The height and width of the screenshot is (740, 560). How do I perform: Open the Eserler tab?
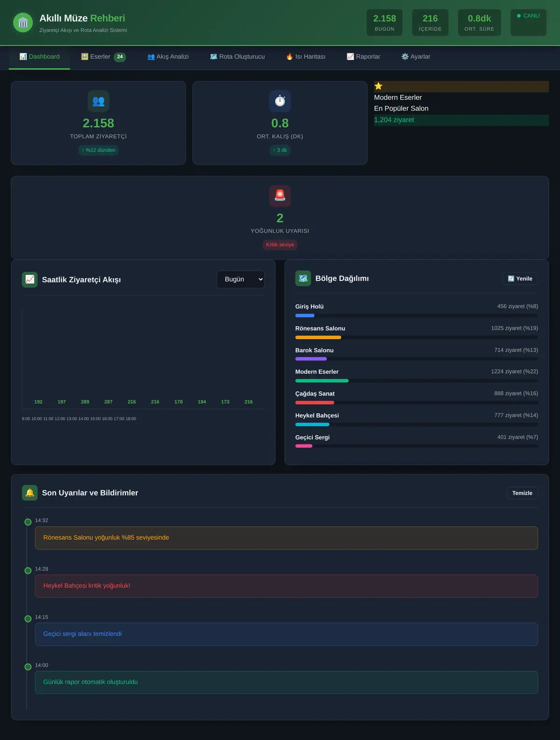click(103, 57)
